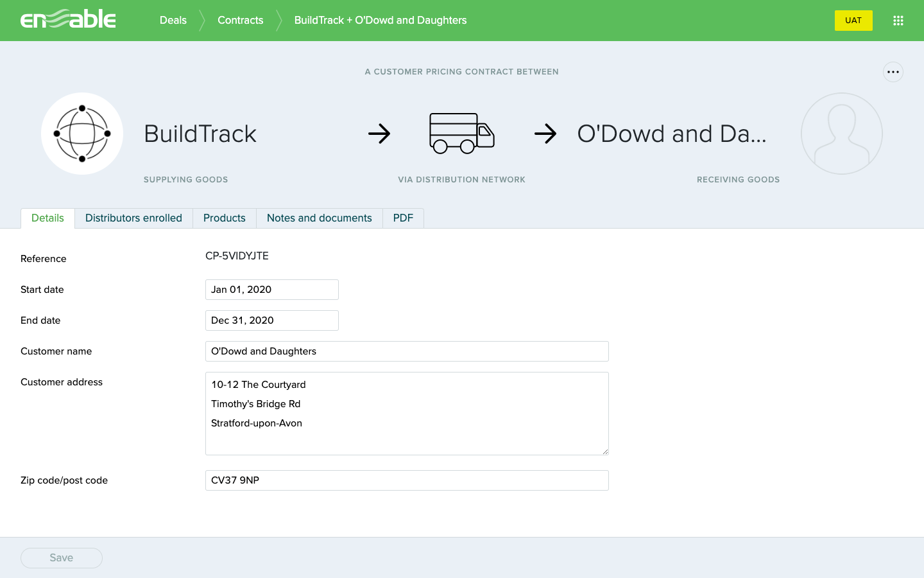Go to Deals breadcrumb
The image size is (924, 578).
(x=173, y=21)
